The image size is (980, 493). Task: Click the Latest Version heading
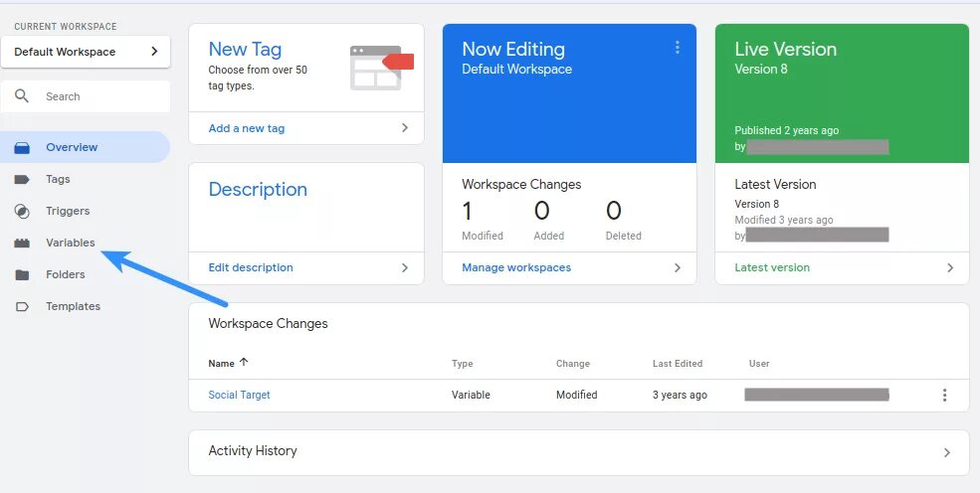tap(775, 184)
